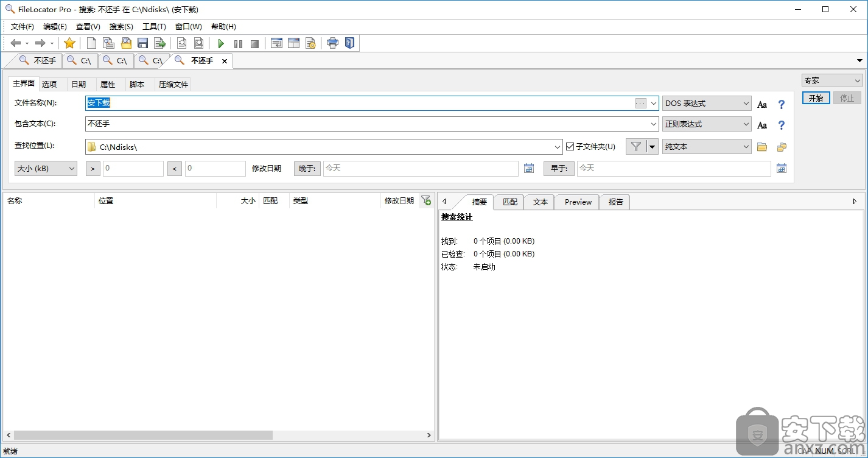
Task: Click the question mark beside DOS 表达式
Action: tap(782, 105)
